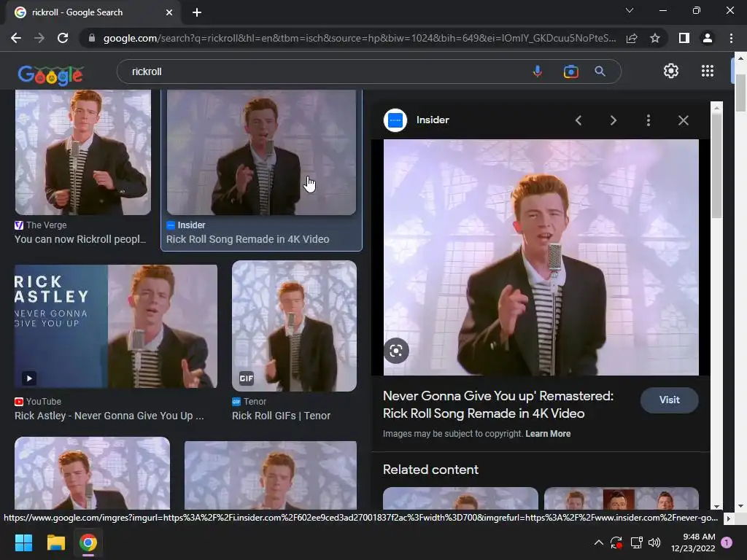Open the large Rick Astley preview image
The image size is (747, 560).
coord(541,257)
